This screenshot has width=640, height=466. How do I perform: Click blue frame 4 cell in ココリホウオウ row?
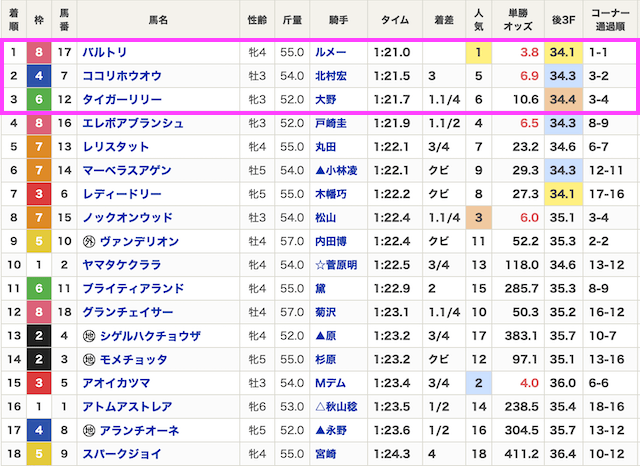tap(39, 76)
